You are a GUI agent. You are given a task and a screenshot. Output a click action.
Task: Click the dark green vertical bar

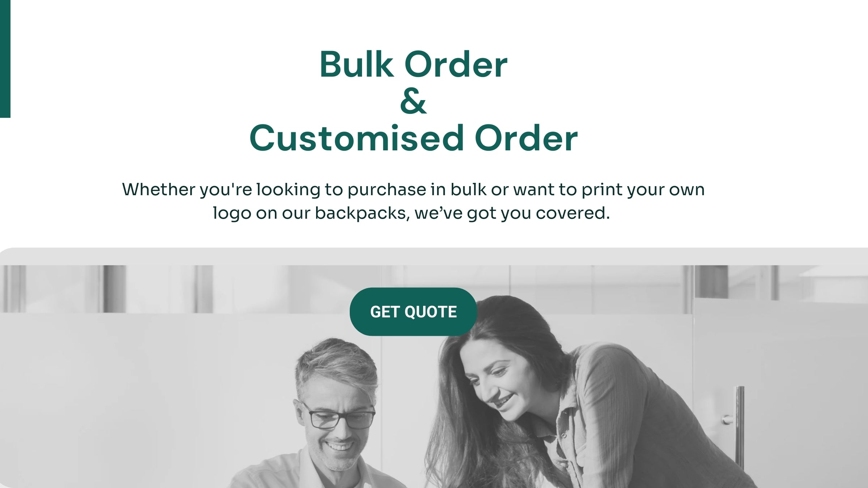coord(5,59)
